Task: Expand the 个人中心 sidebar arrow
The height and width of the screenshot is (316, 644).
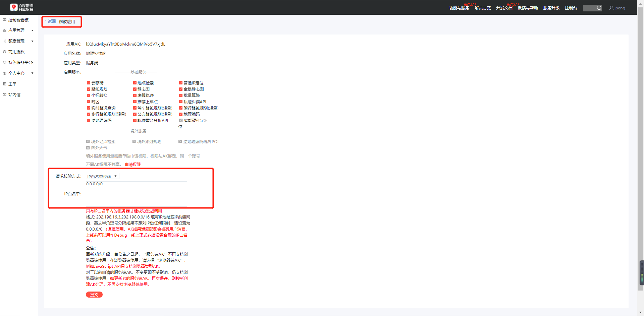Action: click(x=33, y=73)
